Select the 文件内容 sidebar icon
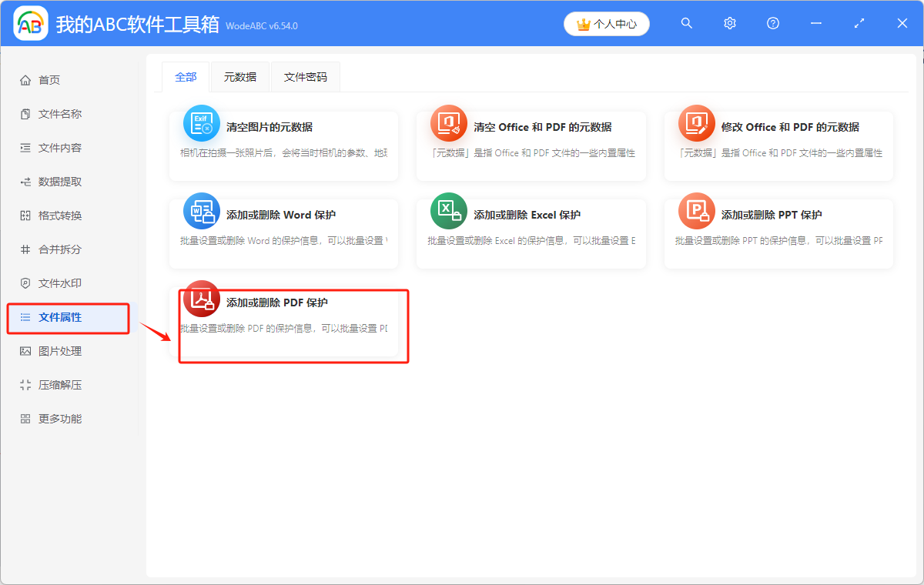This screenshot has height=585, width=924. point(25,148)
